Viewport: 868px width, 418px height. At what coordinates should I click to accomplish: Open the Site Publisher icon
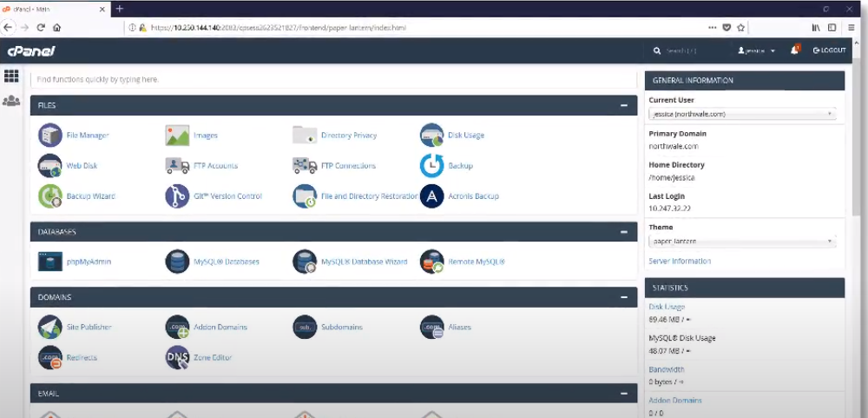[x=49, y=327]
